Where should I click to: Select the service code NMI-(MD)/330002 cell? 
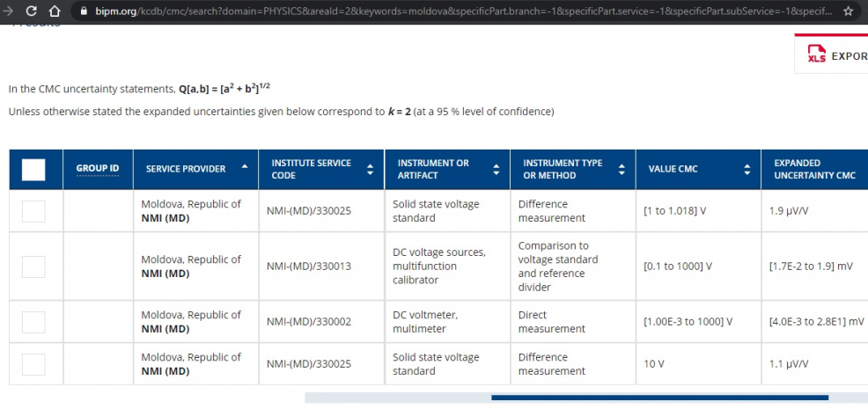point(321,322)
